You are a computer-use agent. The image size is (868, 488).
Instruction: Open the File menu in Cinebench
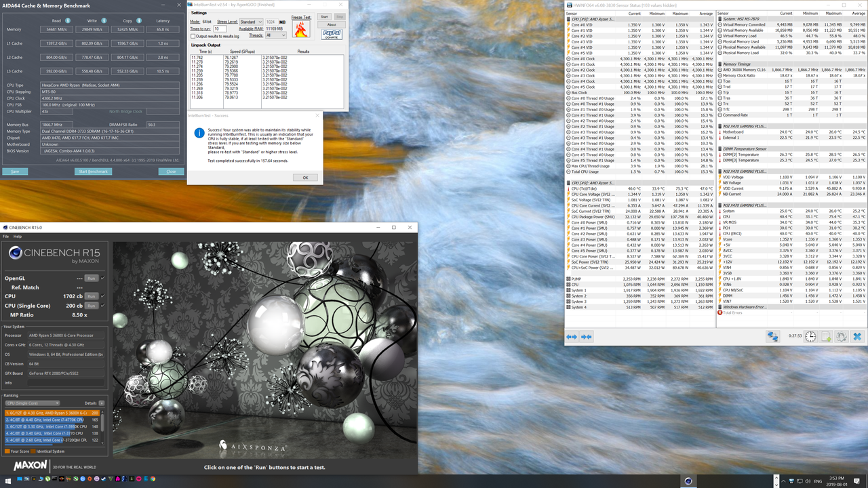tap(6, 237)
